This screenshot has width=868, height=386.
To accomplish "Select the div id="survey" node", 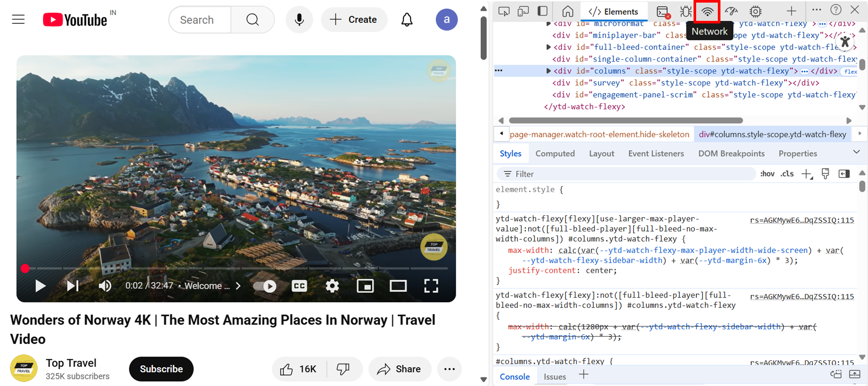I will point(686,83).
